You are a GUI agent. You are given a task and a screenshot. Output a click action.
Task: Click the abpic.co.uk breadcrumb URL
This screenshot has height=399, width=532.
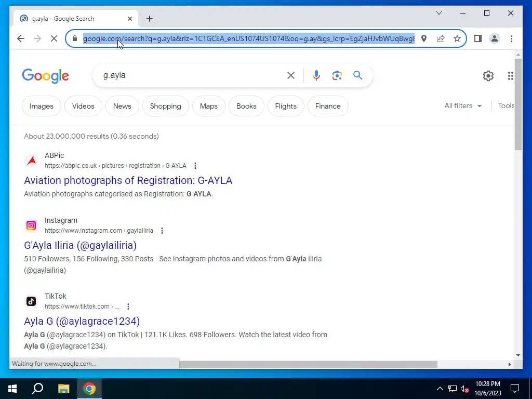[115, 166]
